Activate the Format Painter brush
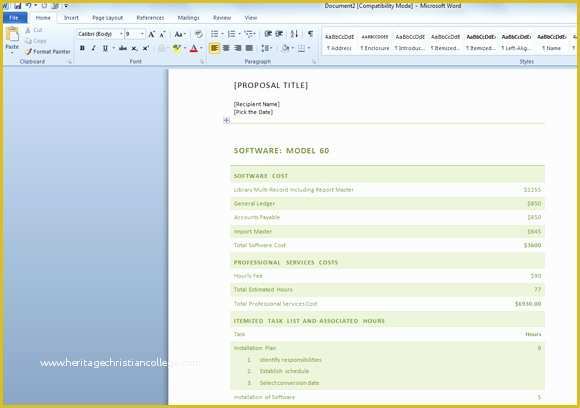 pyautogui.click(x=48, y=51)
